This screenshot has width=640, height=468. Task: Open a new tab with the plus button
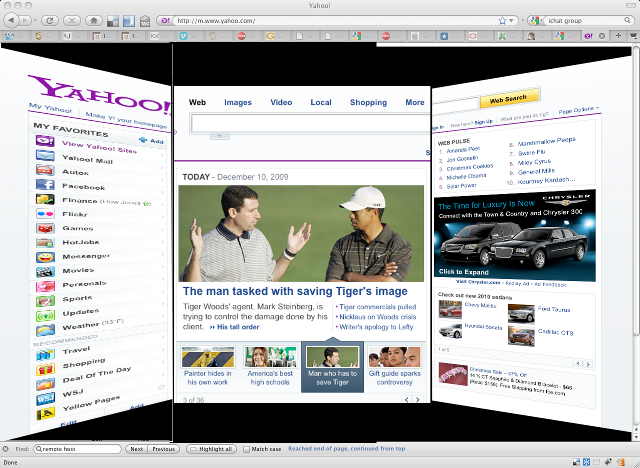pos(618,36)
